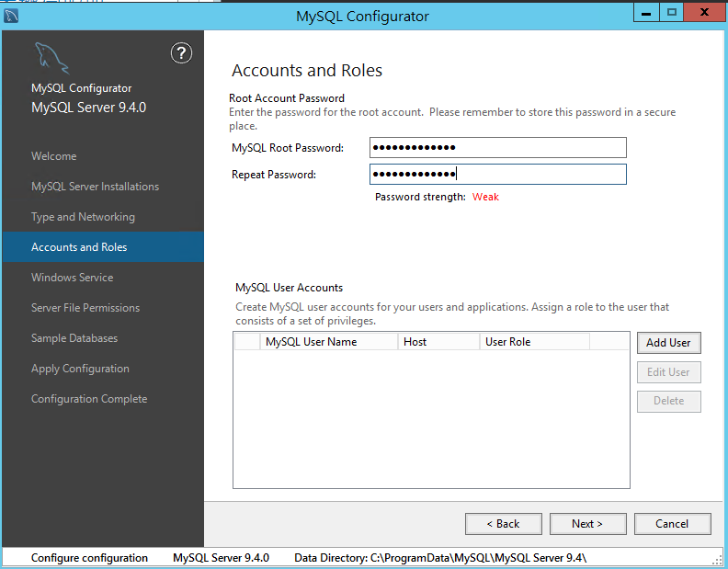Cancel the configuration wizard
Viewport: 728px width, 569px height.
click(x=672, y=524)
